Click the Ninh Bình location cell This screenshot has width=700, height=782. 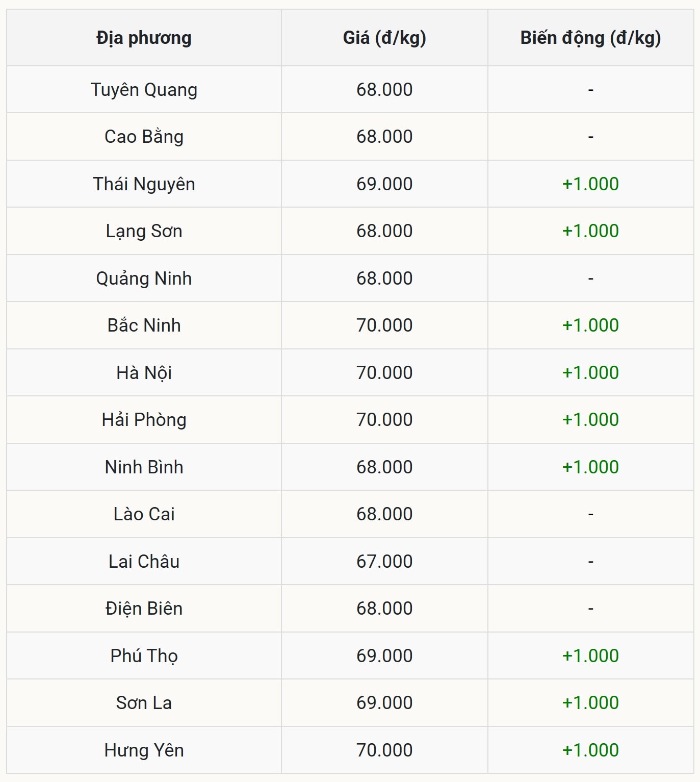pyautogui.click(x=144, y=467)
